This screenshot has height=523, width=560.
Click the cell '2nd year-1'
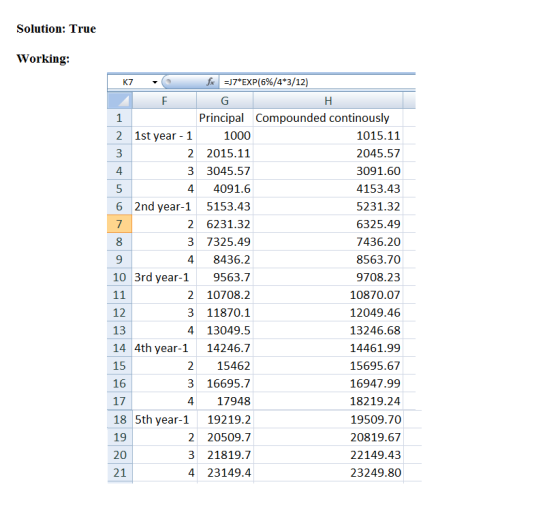coord(164,206)
